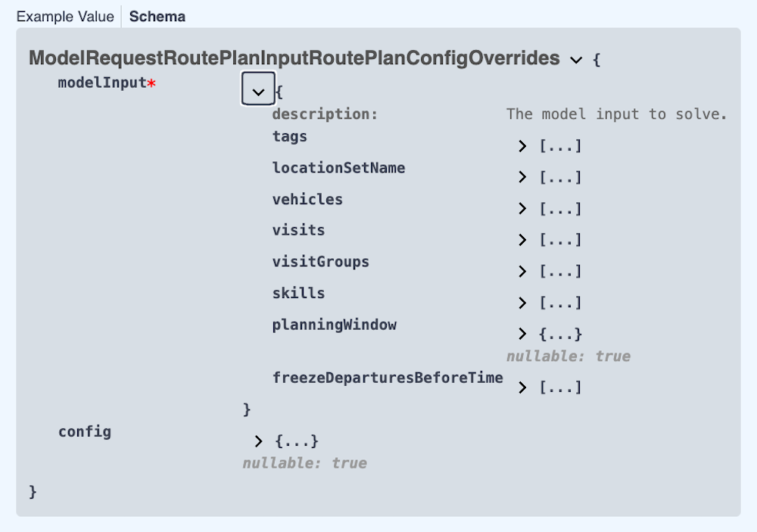Click the config {...} collapsed placeholder

coord(297,441)
